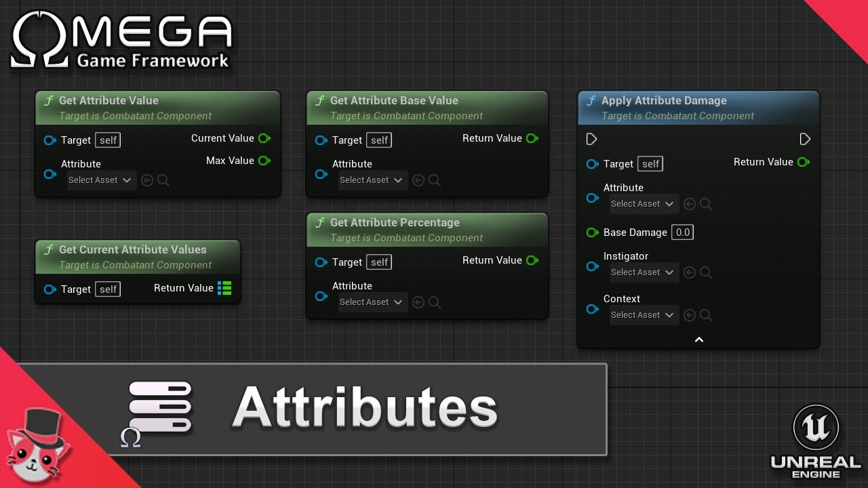Click self field on Apply Attribute Damage Target

pyautogui.click(x=650, y=164)
